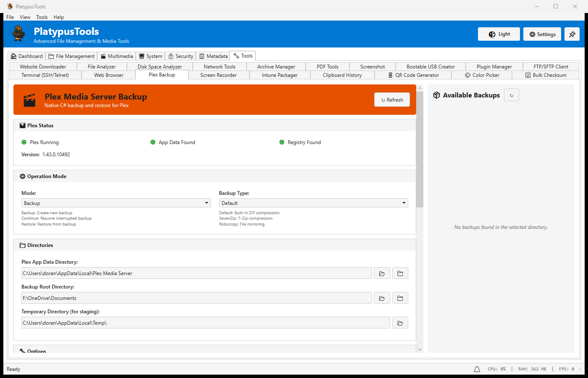Click the "Plex Running" status text
588x378 pixels.
[44, 142]
